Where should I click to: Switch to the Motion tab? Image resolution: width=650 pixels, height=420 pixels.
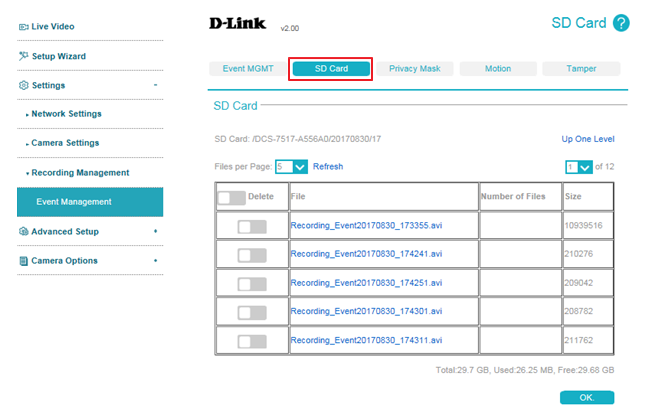(497, 69)
